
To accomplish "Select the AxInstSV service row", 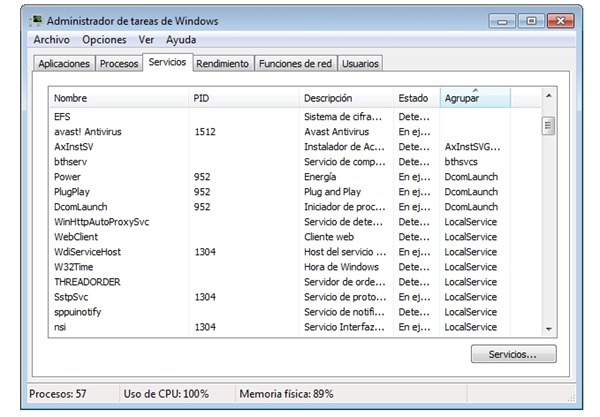I will pos(295,147).
